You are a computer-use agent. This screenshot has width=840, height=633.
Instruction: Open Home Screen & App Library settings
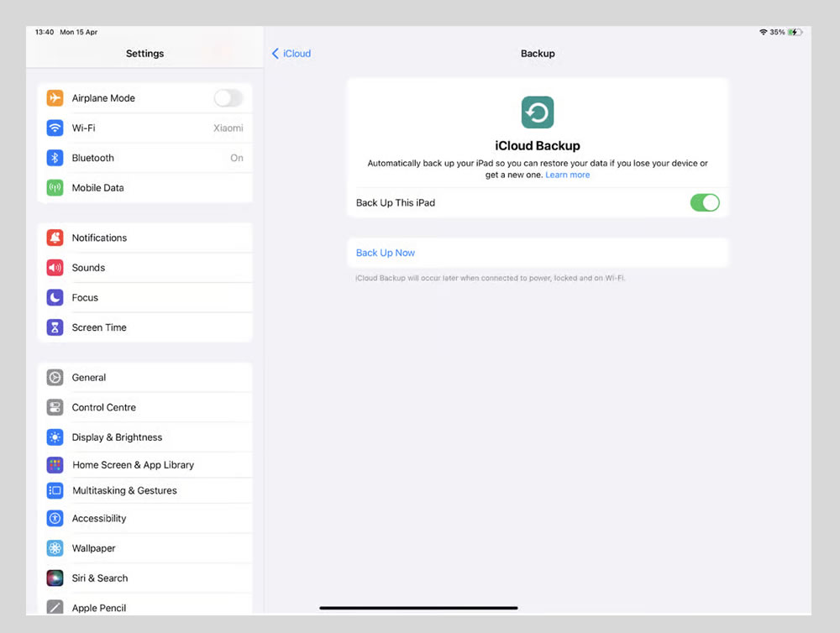pyautogui.click(x=144, y=465)
